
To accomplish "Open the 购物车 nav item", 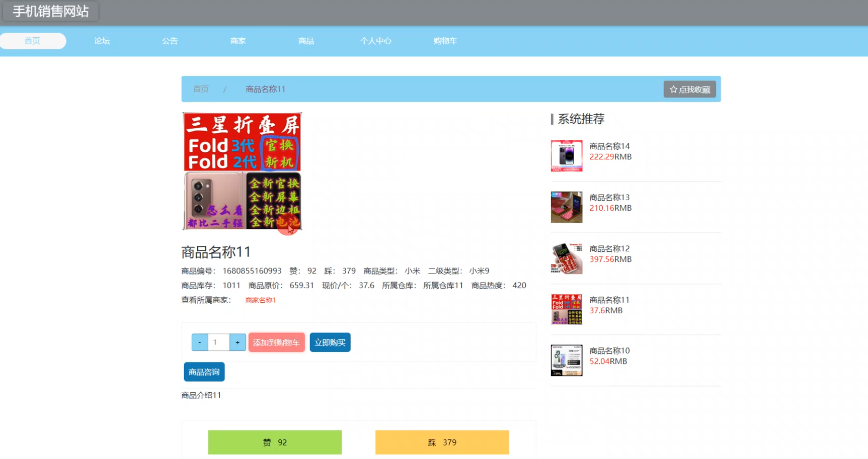I will coord(445,41).
